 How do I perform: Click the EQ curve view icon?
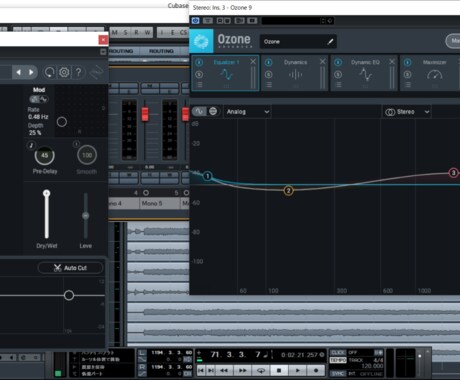[199, 111]
